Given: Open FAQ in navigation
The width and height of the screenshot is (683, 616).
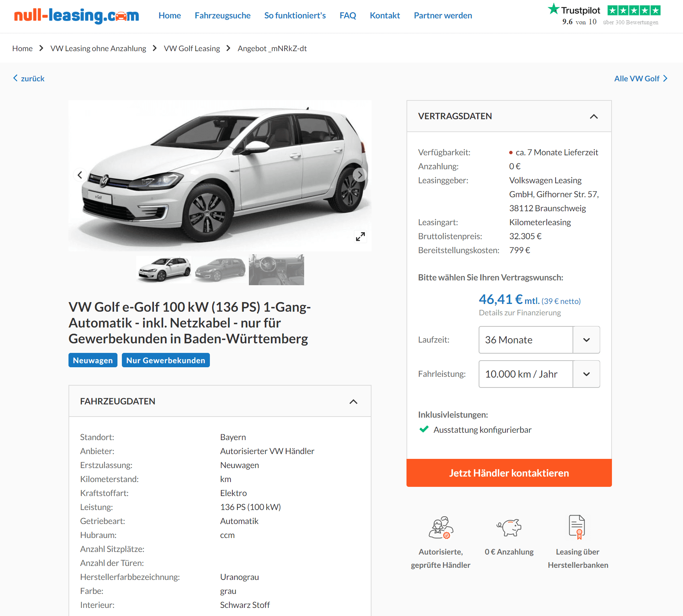Looking at the screenshot, I should [x=348, y=15].
